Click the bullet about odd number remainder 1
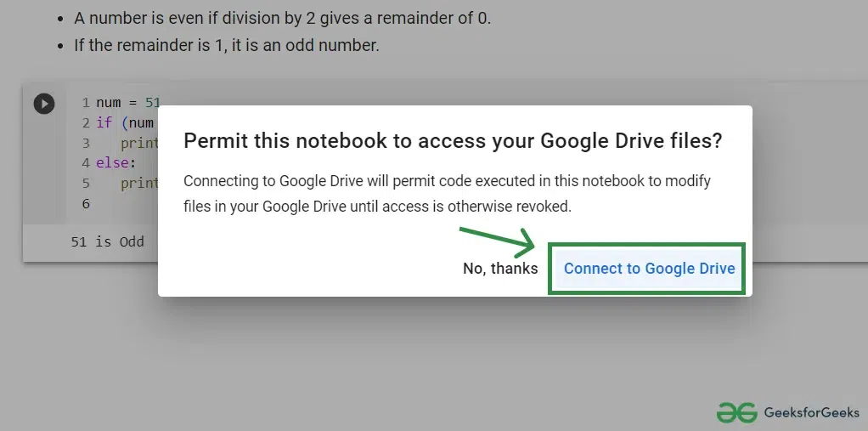868x431 pixels. pyautogui.click(x=227, y=45)
